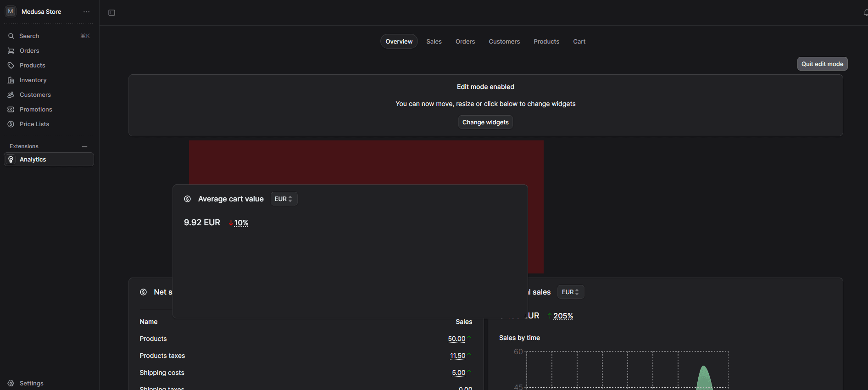868x390 pixels.
Task: Click the Products tag icon in sidebar
Action: (11, 66)
